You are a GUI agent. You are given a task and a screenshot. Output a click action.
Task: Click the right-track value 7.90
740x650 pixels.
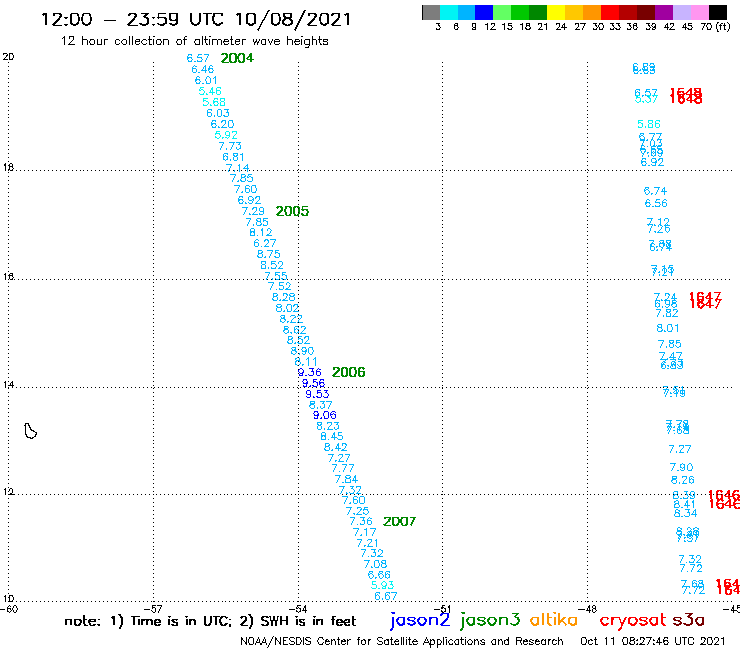pos(681,467)
